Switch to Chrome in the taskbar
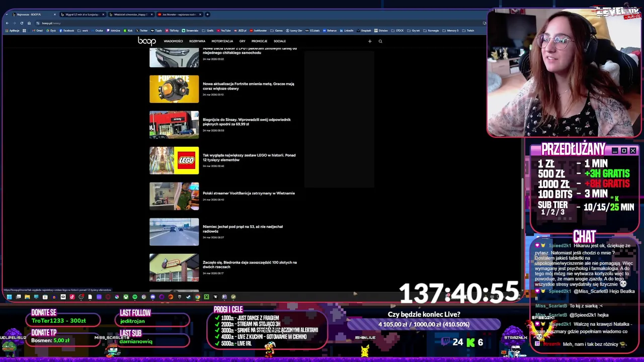The height and width of the screenshot is (362, 644). [x=197, y=297]
